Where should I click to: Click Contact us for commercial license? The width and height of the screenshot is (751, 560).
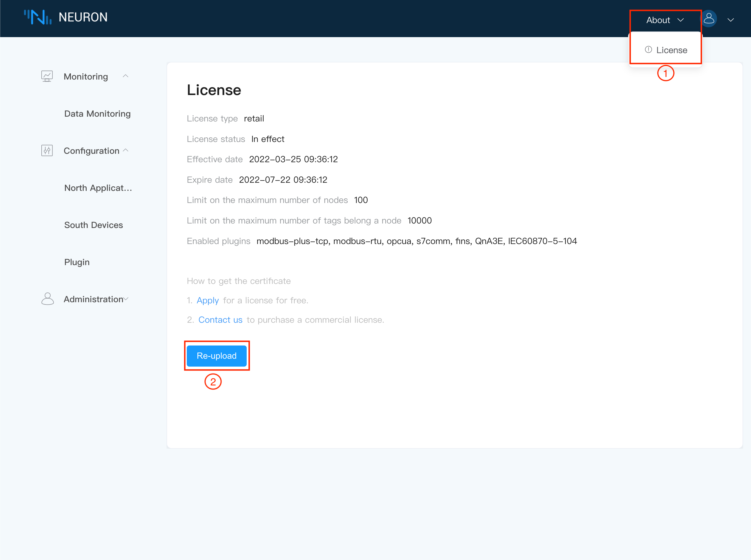click(220, 320)
